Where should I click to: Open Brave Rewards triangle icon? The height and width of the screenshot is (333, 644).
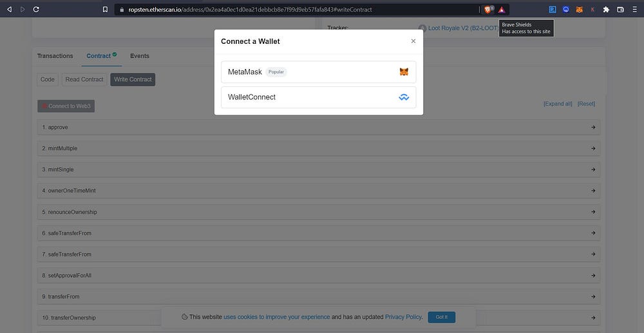click(502, 10)
